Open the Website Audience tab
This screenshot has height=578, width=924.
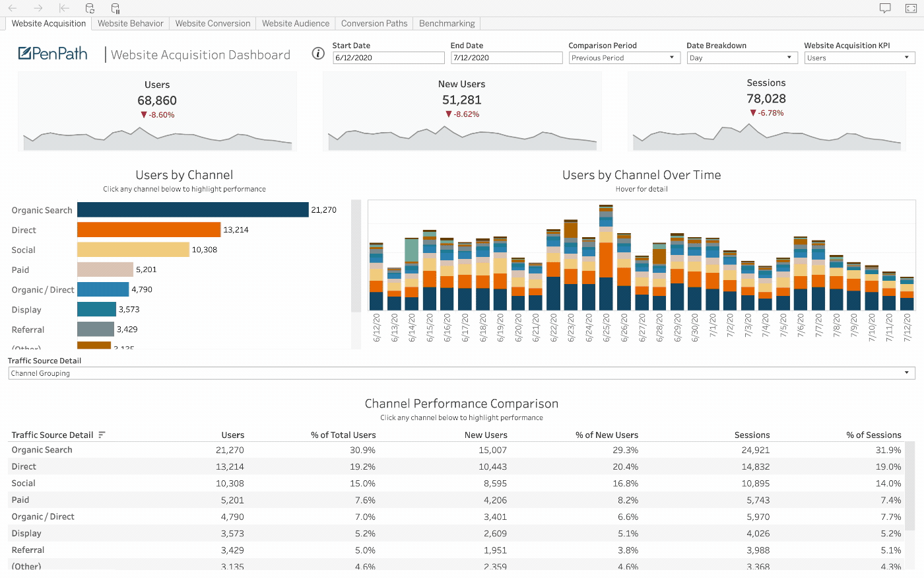click(296, 23)
